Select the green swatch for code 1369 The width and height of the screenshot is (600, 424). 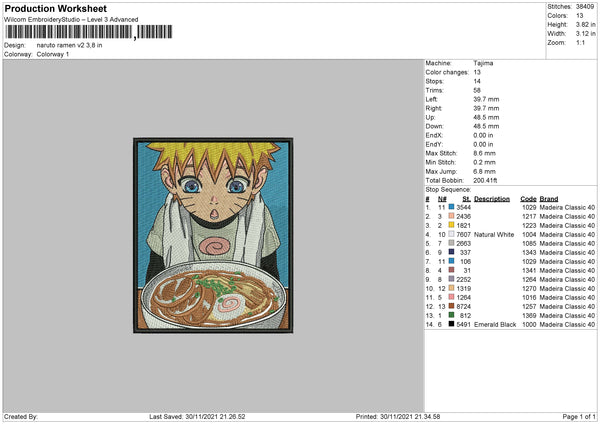[452, 315]
